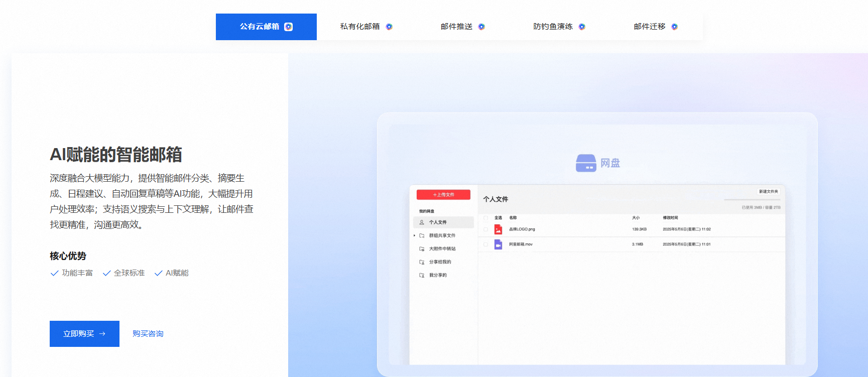Switch to the 防钓鱼演练 tab

[559, 27]
